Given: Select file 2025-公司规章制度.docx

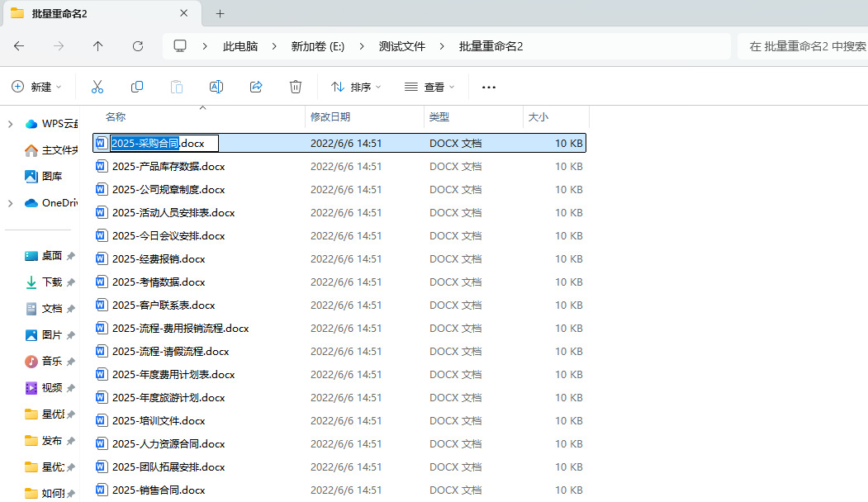Looking at the screenshot, I should pos(339,190).
